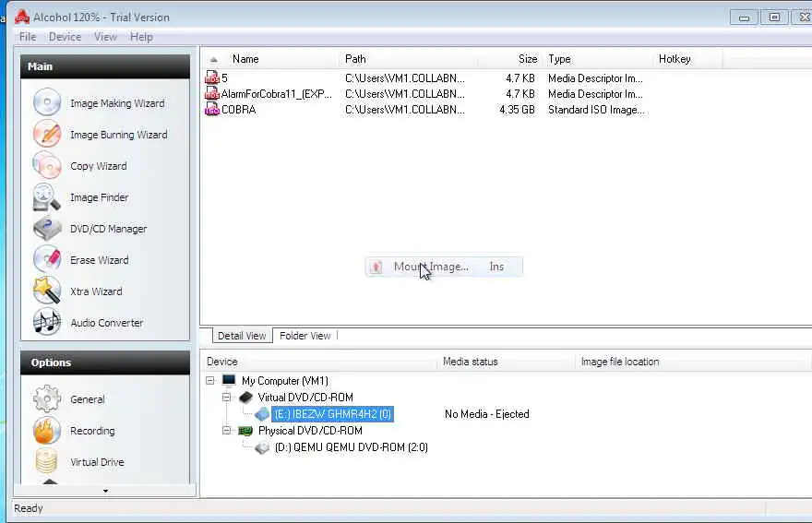The image size is (812, 523).
Task: Click the Alcohol 120% title bar logo
Action: (x=22, y=17)
